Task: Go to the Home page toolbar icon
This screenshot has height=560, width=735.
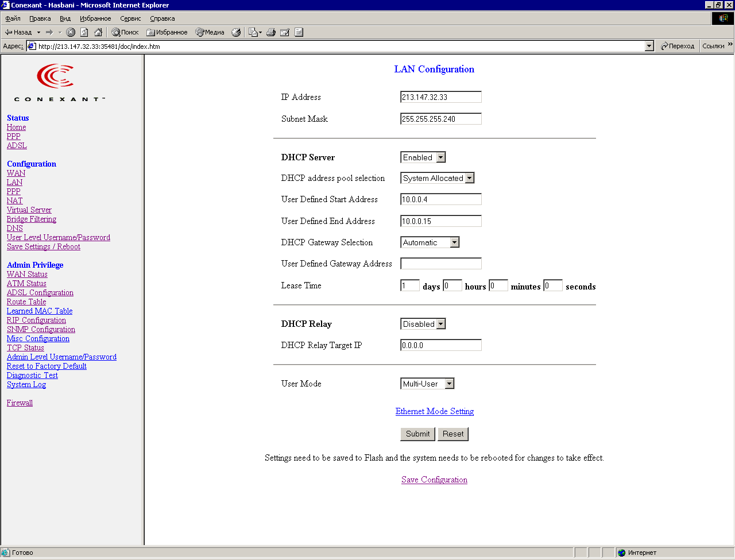Action: point(98,32)
